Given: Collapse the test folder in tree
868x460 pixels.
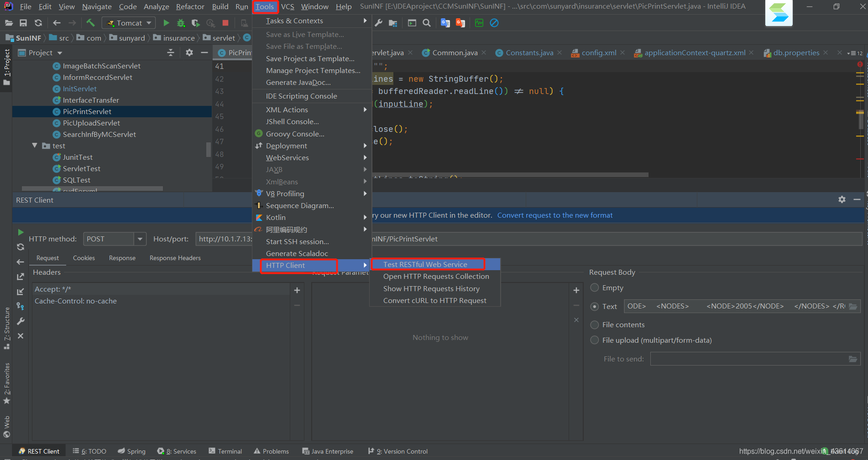Looking at the screenshot, I should (x=35, y=146).
